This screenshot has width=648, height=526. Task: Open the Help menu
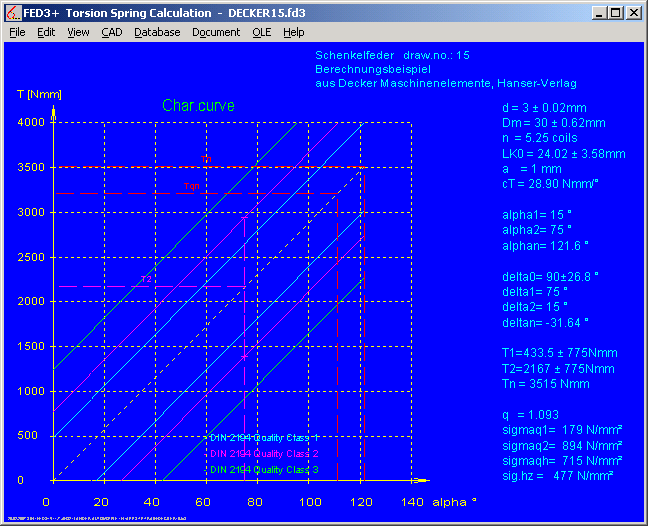293,32
